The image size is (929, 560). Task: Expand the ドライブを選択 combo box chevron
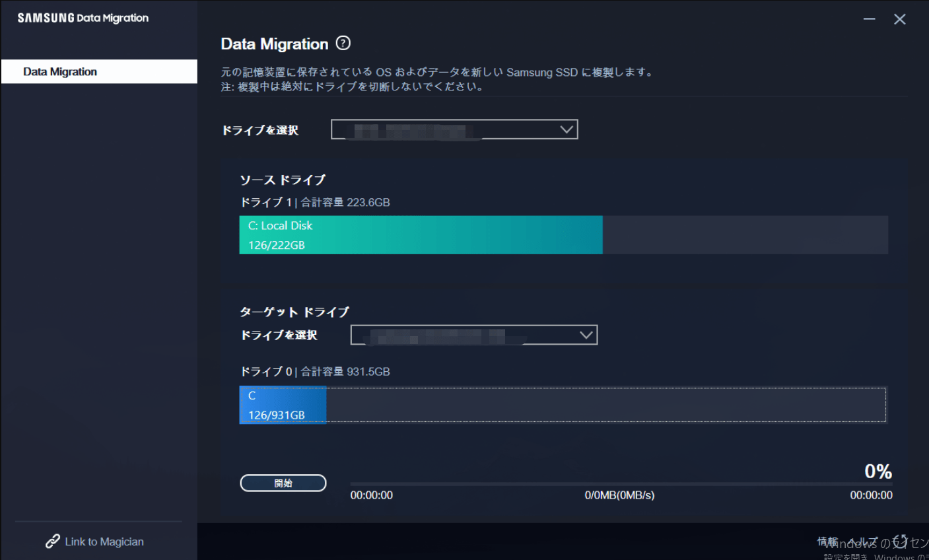pos(566,129)
